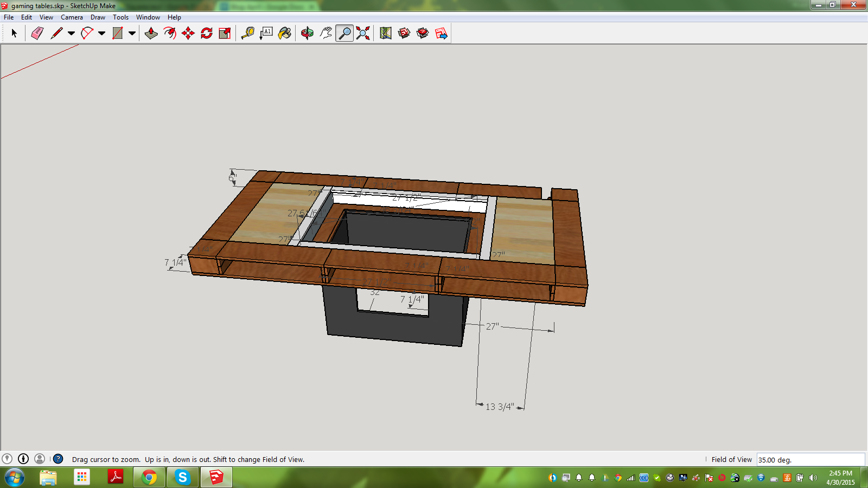Select the Pan hand tool
The height and width of the screenshot is (488, 868).
[325, 34]
